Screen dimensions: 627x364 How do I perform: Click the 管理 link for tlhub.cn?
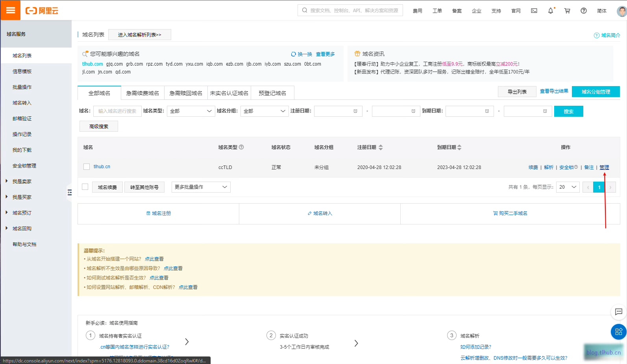[x=604, y=167]
